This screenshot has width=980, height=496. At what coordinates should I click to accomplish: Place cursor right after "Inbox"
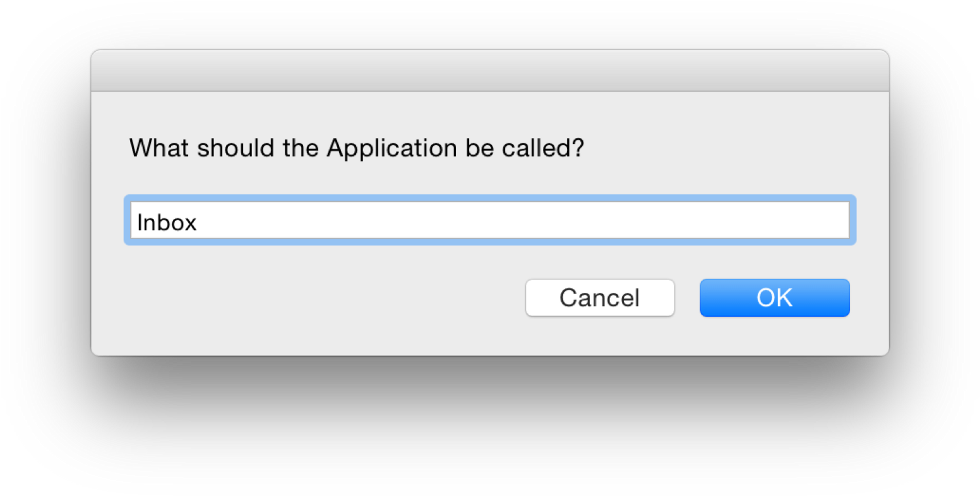coord(198,222)
